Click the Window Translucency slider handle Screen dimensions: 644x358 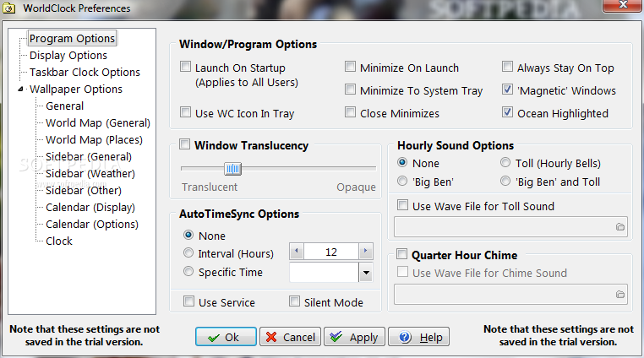pos(233,168)
